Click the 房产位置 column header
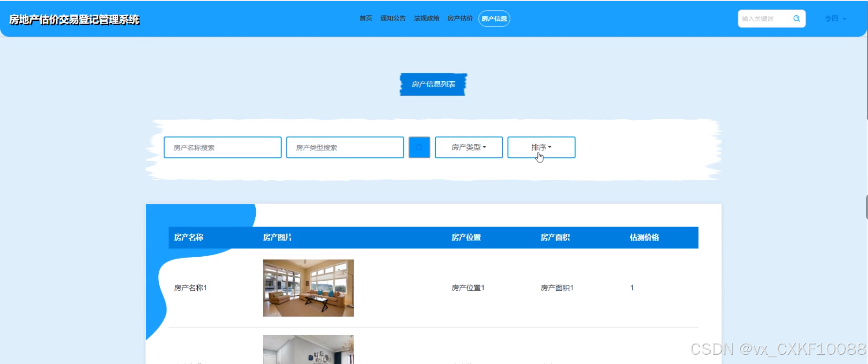The height and width of the screenshot is (364, 868). pos(466,237)
